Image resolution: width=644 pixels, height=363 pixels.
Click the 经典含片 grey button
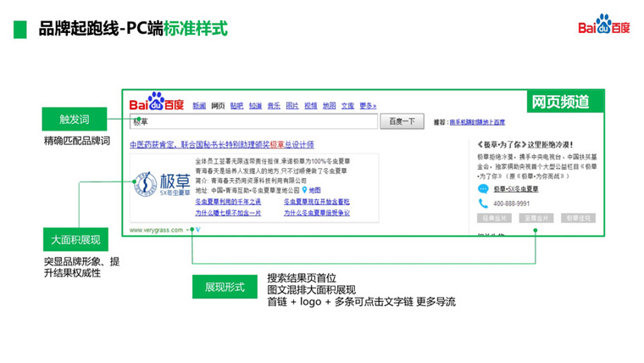click(x=494, y=218)
